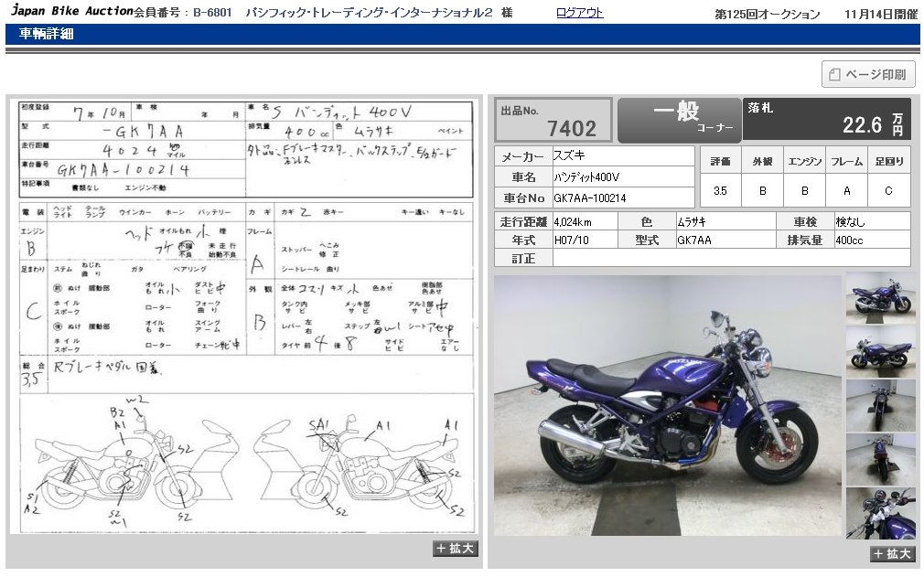Click the 一般コーナー label

(x=679, y=120)
